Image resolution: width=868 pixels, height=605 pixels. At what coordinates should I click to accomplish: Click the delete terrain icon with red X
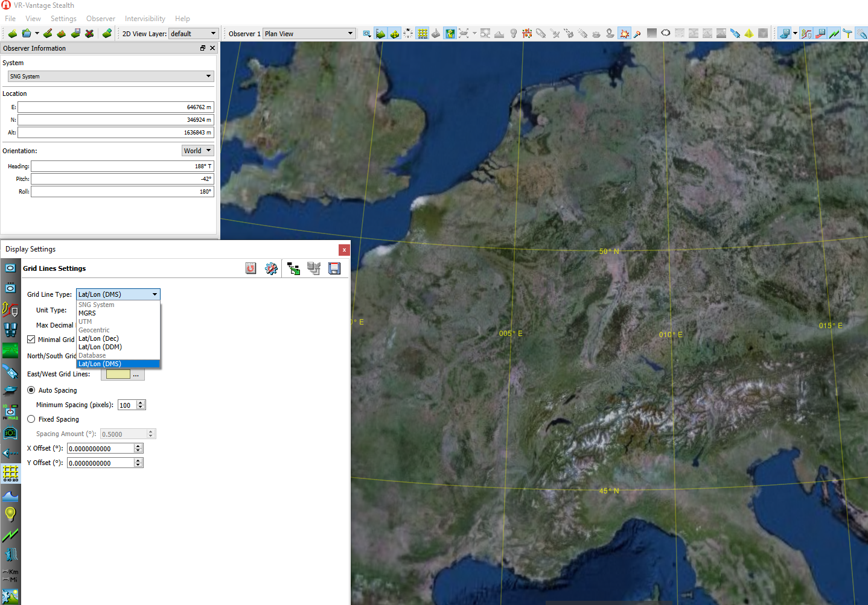point(89,34)
